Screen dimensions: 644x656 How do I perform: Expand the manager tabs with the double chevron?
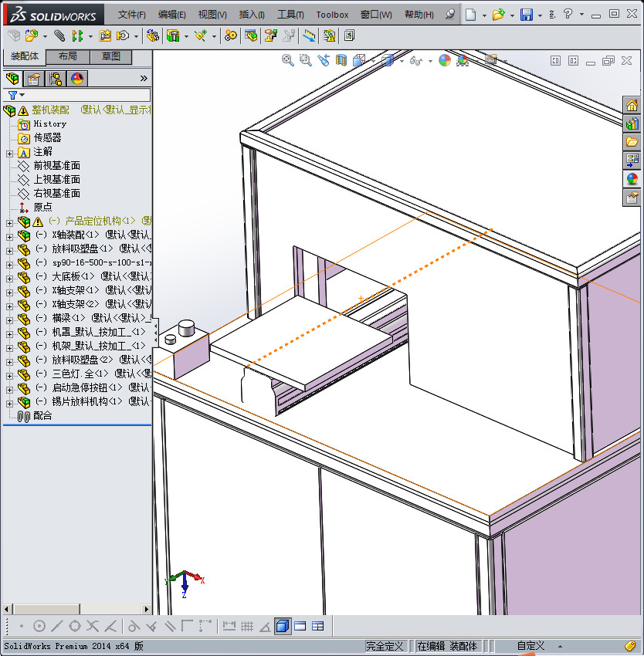[x=144, y=78]
